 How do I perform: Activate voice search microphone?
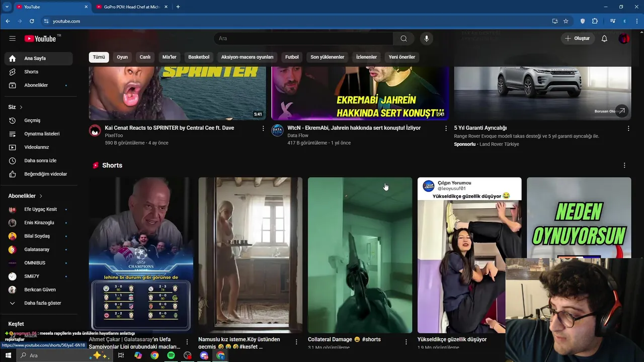point(426,39)
